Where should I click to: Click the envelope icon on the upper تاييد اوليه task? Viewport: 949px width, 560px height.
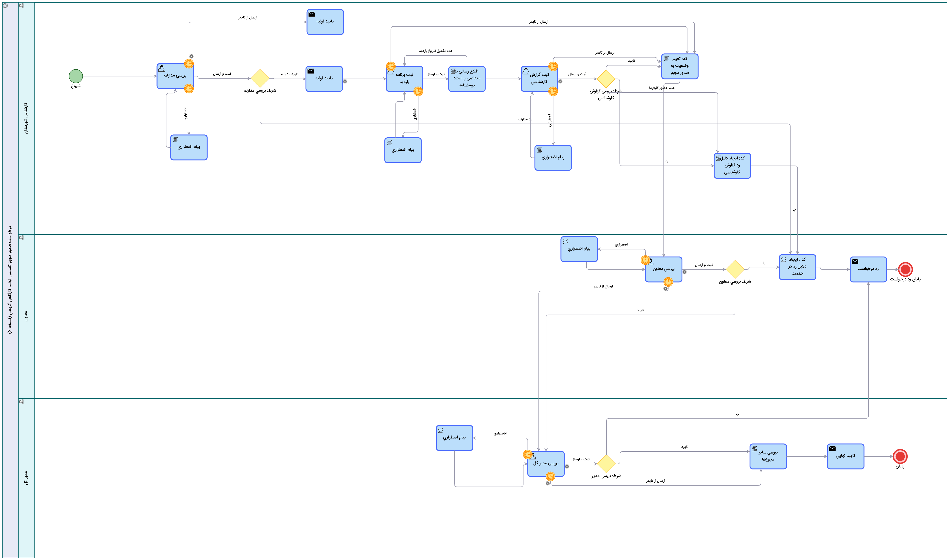(312, 14)
